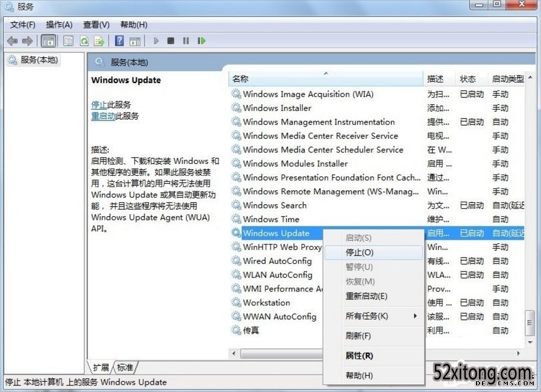Click gear icon beside Workstation
The image size is (541, 392).
tap(236, 302)
